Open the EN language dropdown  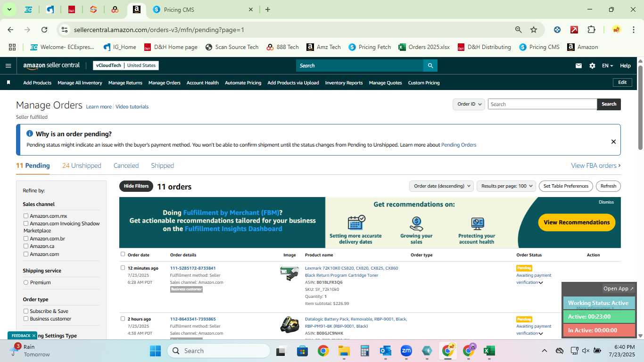point(607,66)
